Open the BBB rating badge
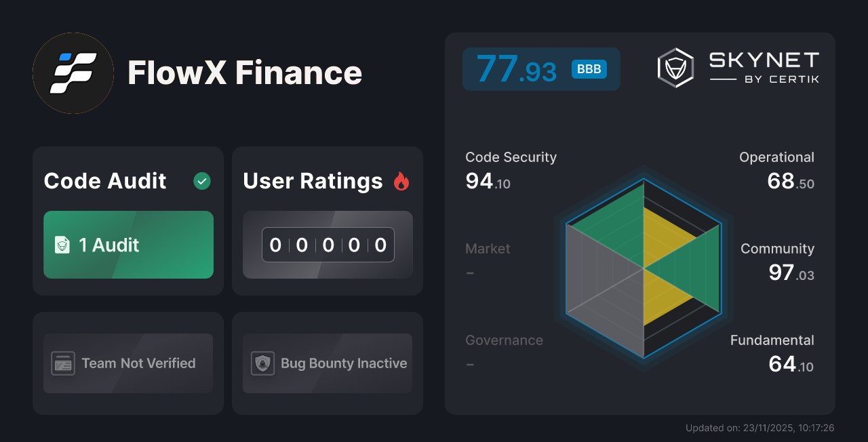The height and width of the screenshot is (442, 868). tap(589, 68)
